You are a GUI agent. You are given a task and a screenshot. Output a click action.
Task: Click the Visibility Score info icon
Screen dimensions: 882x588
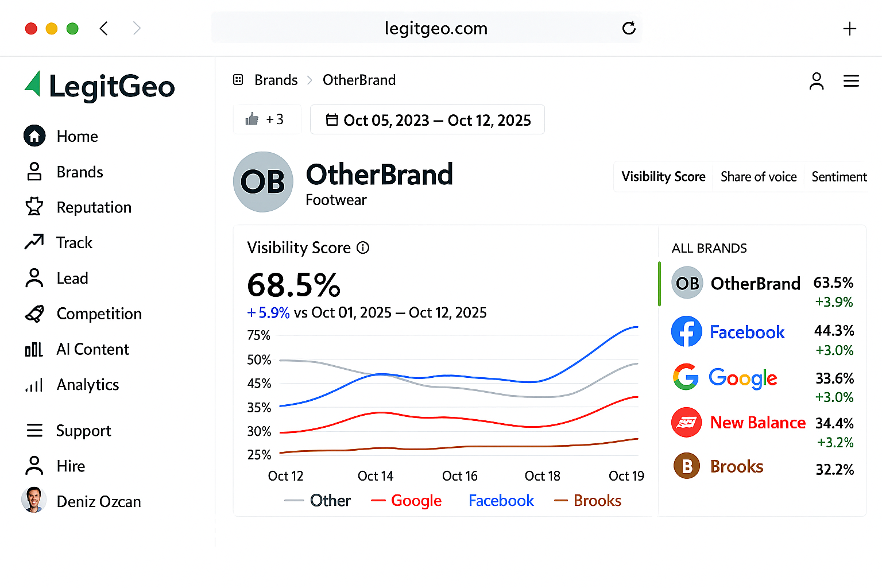363,248
